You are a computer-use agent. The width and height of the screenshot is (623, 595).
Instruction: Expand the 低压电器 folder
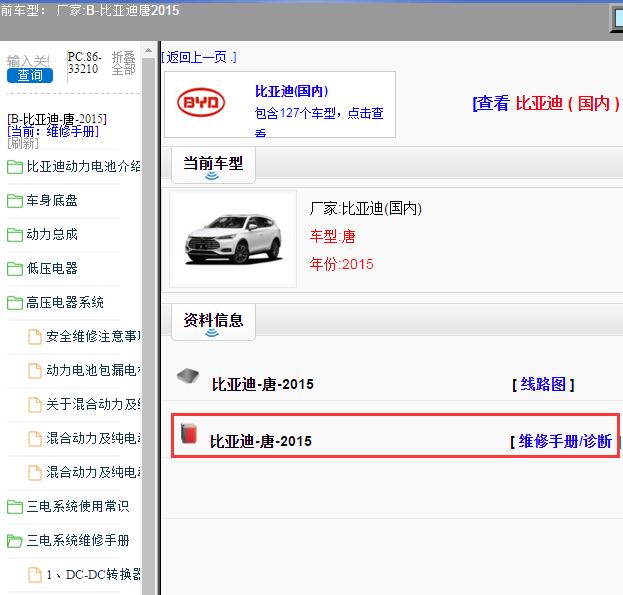52,269
